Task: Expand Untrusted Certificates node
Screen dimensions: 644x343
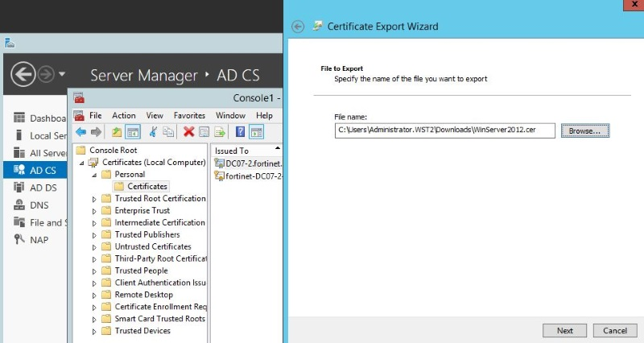Action: (94, 247)
